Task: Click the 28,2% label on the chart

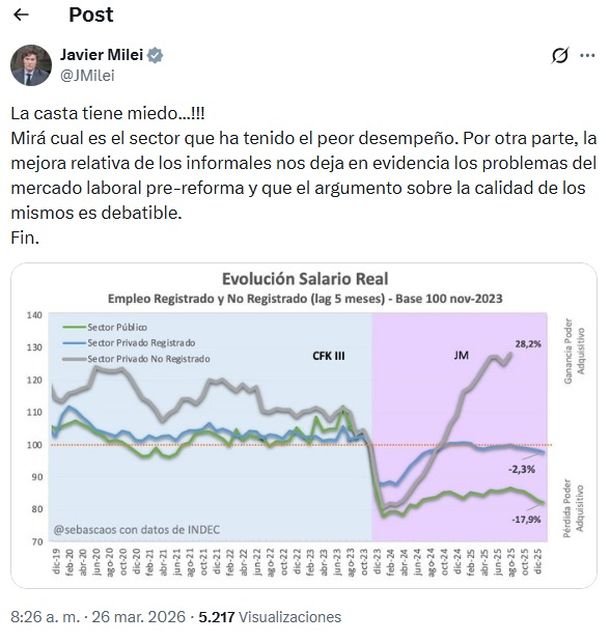Action: point(527,344)
